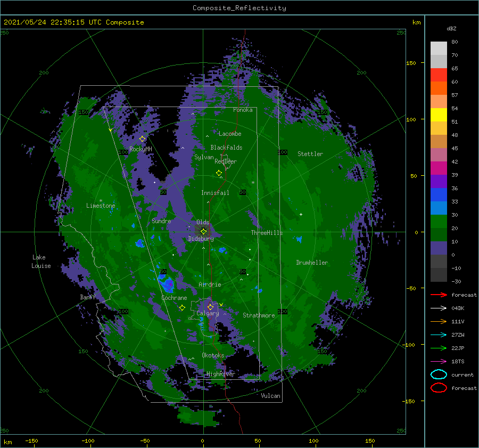Click the Banff town label
Image resolution: width=479 pixels, height=448 pixels.
tap(88, 297)
